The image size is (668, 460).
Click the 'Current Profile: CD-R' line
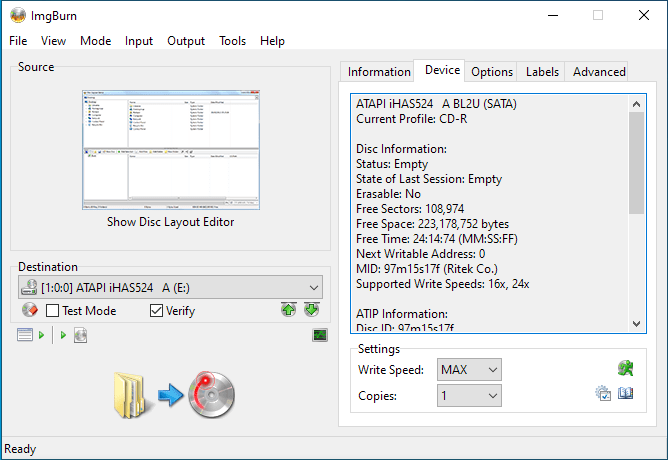point(412,119)
